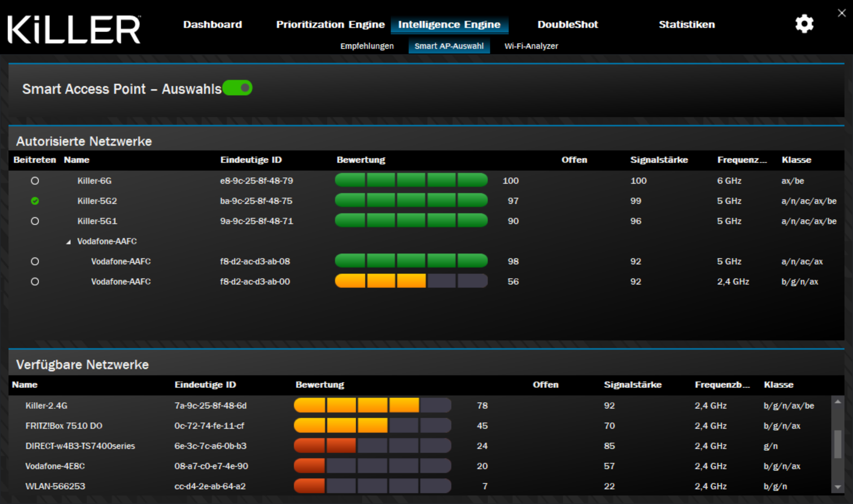Viewport: 853px width, 504px height.
Task: Click the ax/be class value
Action: click(793, 181)
